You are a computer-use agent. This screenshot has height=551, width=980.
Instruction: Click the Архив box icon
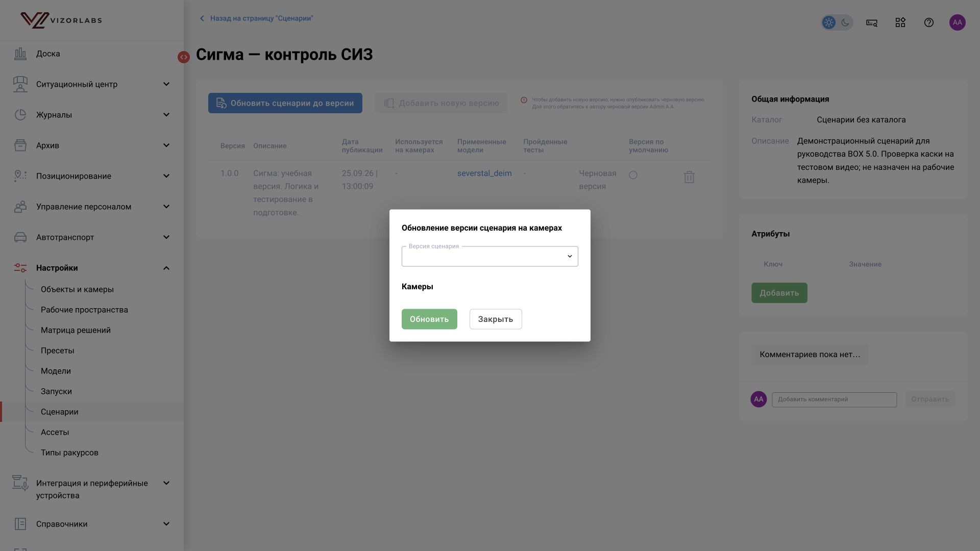tap(20, 145)
